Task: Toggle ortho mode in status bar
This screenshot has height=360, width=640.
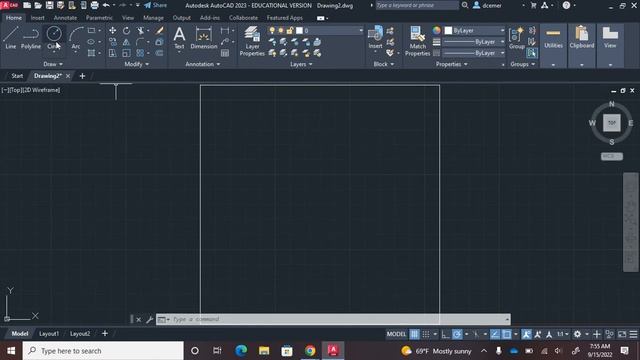Action: click(x=445, y=334)
